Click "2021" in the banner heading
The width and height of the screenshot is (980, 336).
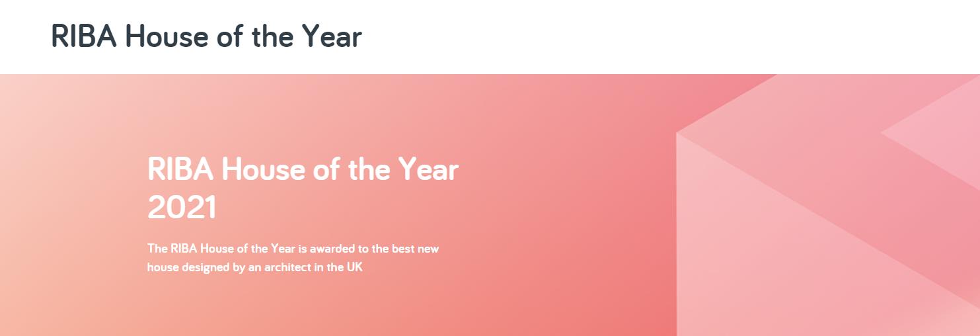(182, 208)
